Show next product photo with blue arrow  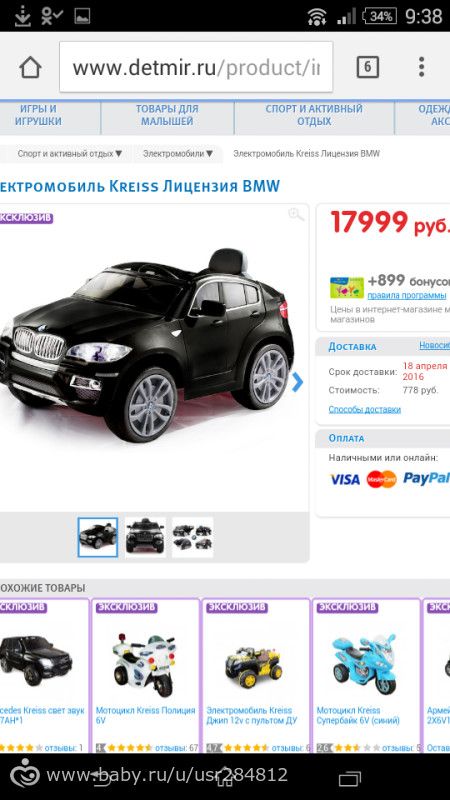click(x=297, y=382)
